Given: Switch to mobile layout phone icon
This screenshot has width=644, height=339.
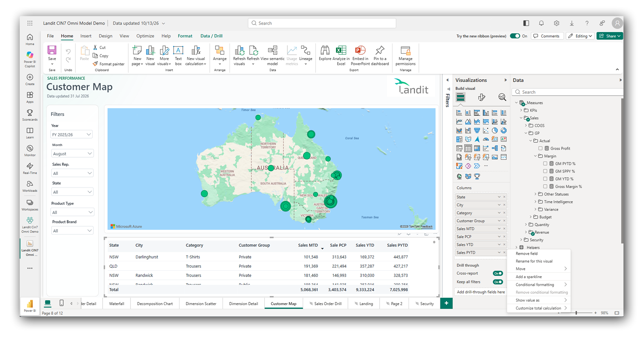Looking at the screenshot, I should tap(62, 303).
